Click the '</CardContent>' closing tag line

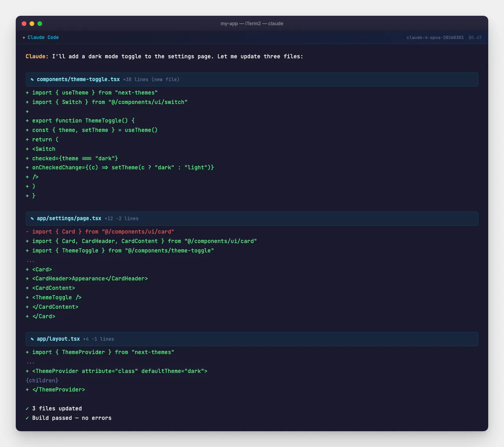(52, 307)
